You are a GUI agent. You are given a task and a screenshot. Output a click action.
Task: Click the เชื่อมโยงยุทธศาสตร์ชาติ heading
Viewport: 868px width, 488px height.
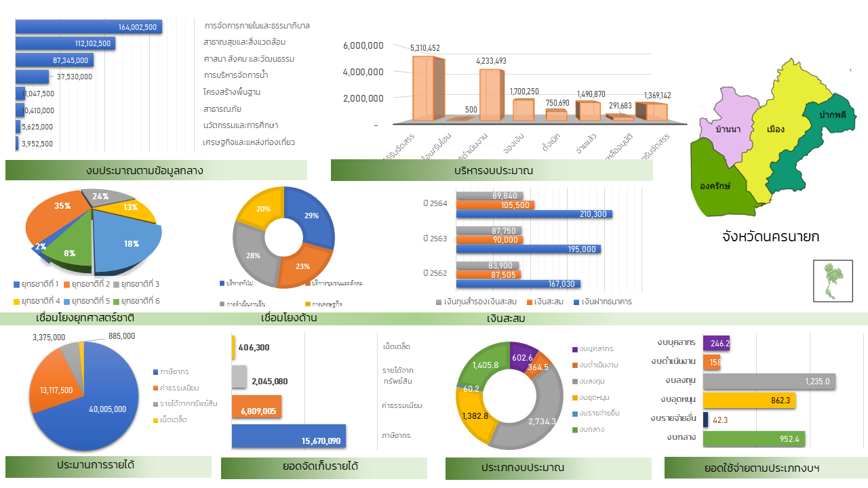pos(85,318)
